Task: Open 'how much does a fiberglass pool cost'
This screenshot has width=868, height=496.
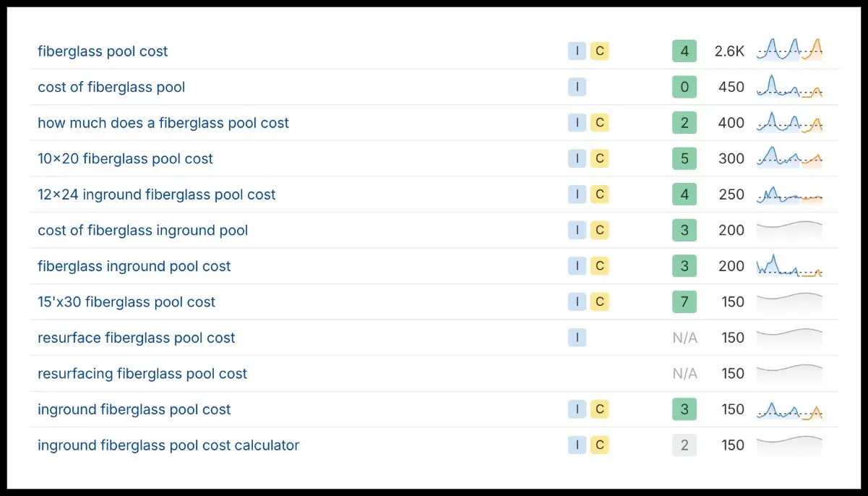Action: point(163,123)
